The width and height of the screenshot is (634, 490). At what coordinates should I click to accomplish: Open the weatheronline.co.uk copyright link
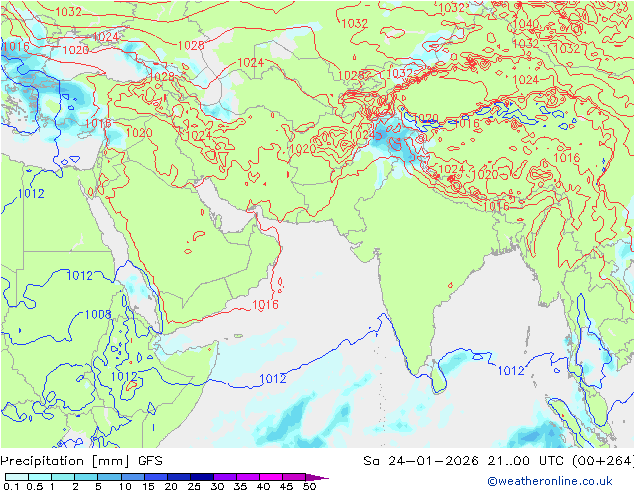[x=550, y=481]
